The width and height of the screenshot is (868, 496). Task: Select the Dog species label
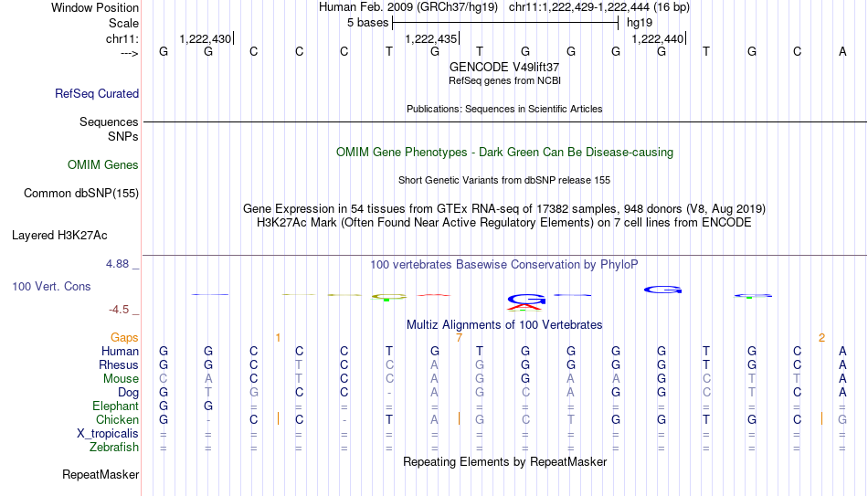coord(128,393)
